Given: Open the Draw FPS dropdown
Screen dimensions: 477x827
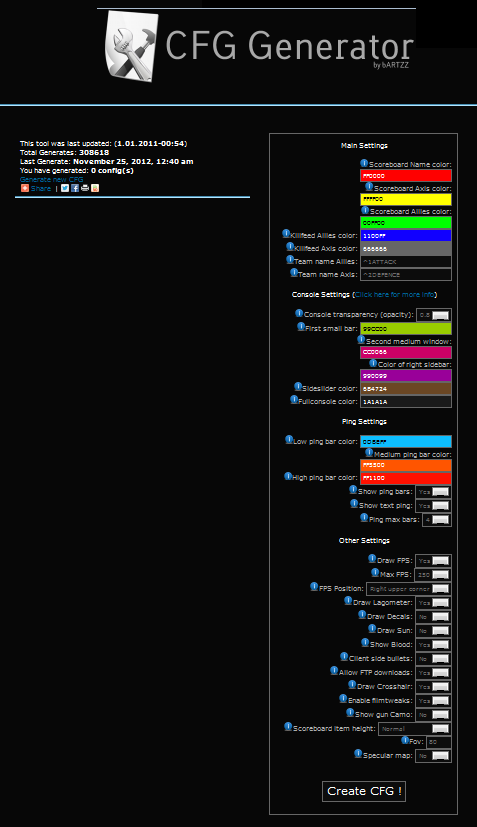Looking at the screenshot, I should [433, 561].
